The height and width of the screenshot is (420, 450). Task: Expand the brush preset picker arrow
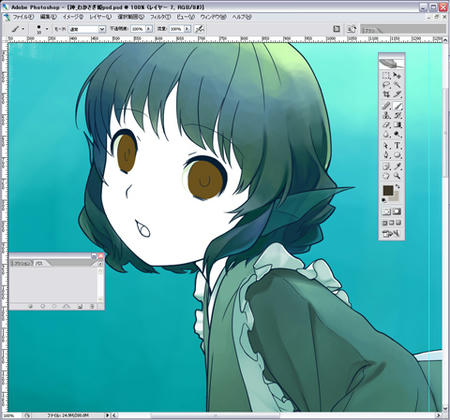click(x=47, y=29)
